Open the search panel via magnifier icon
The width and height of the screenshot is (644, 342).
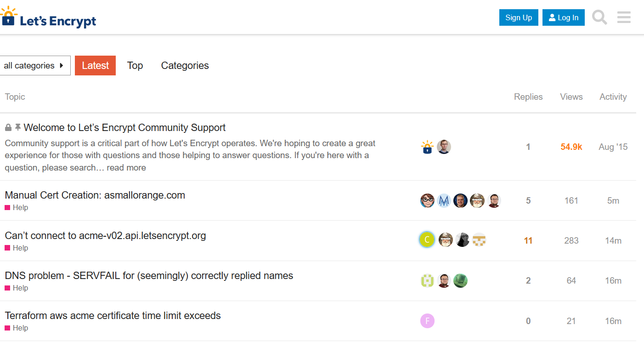(x=599, y=17)
